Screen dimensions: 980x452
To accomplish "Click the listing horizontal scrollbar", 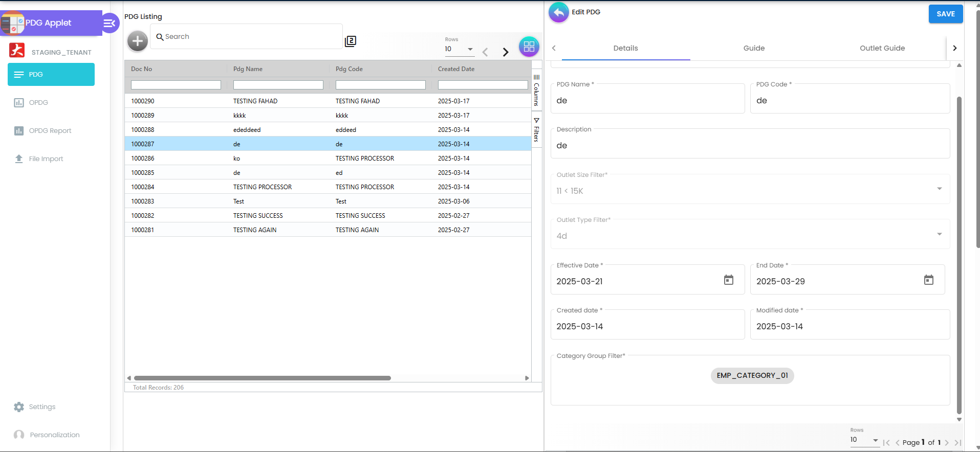I will coord(262,378).
